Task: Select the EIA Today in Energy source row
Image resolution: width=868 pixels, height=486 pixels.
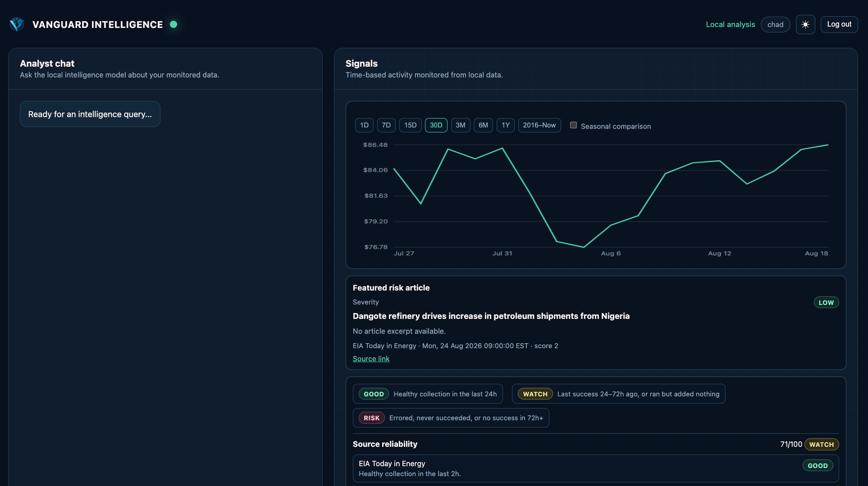Action: [x=596, y=468]
